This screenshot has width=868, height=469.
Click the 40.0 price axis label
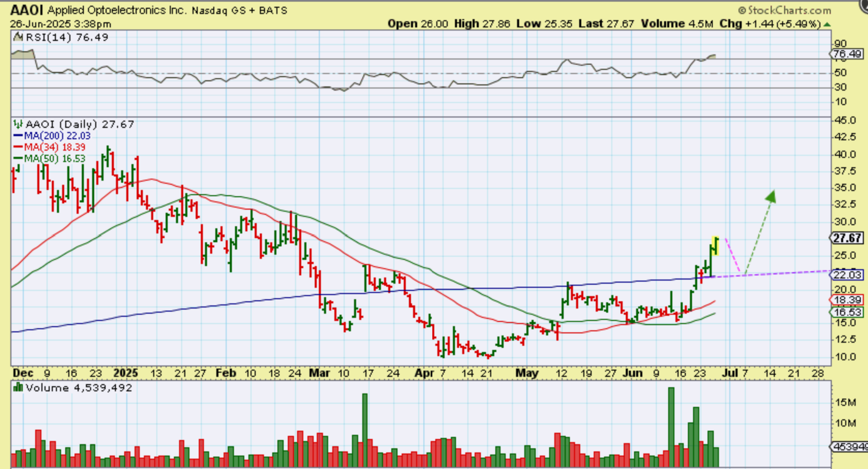[845, 154]
